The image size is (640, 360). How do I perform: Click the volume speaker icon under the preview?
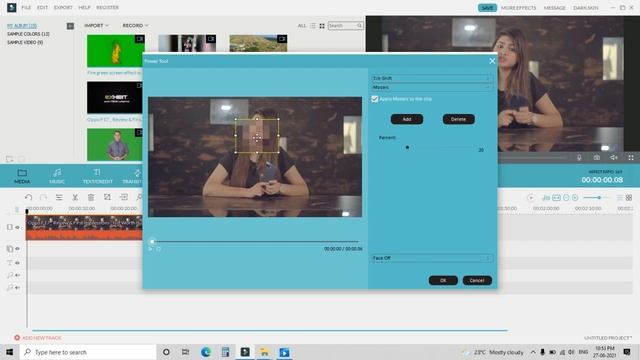(614, 157)
